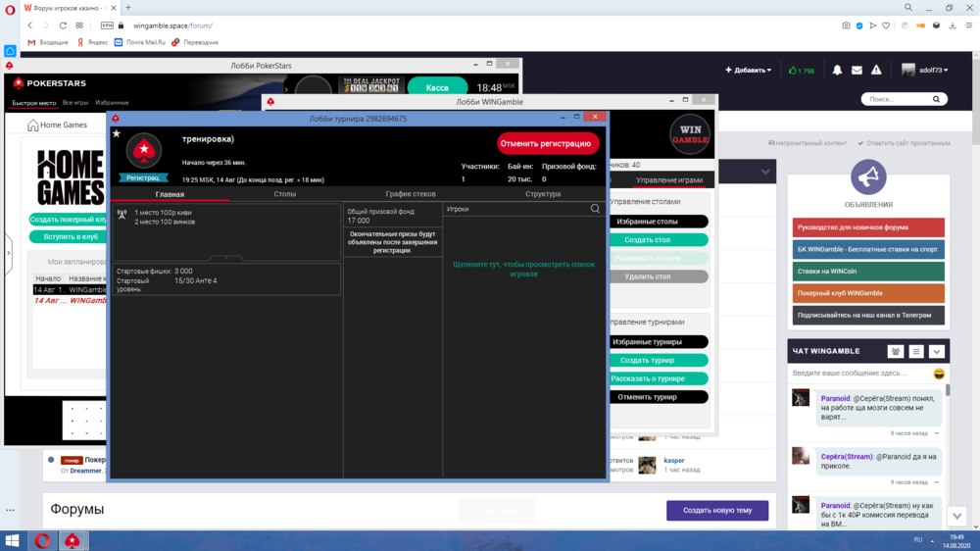Click the scroll-to-bottom chevron on forum page
The image size is (980, 551).
click(956, 517)
